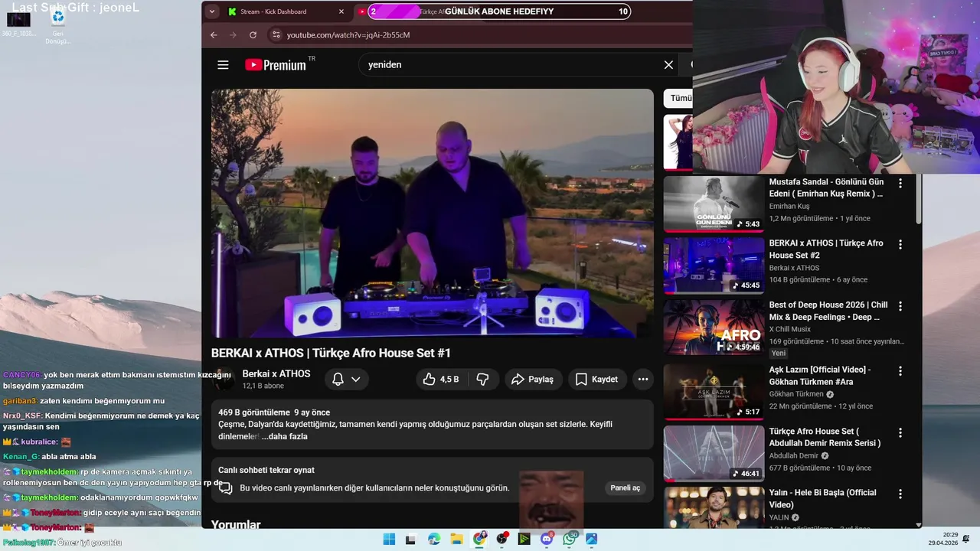
Task: Click the 'Canlı sohbeti tekrar oynat' text
Action: click(266, 470)
